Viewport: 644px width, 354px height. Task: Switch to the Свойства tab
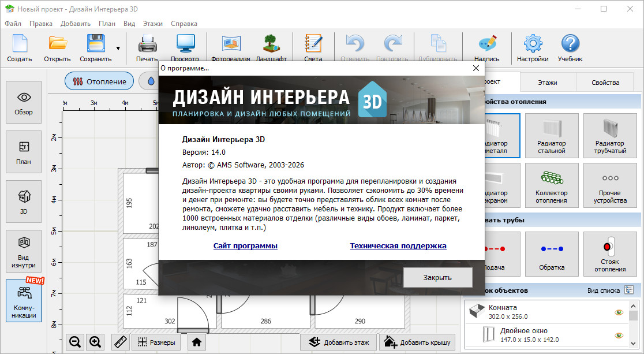coord(605,83)
